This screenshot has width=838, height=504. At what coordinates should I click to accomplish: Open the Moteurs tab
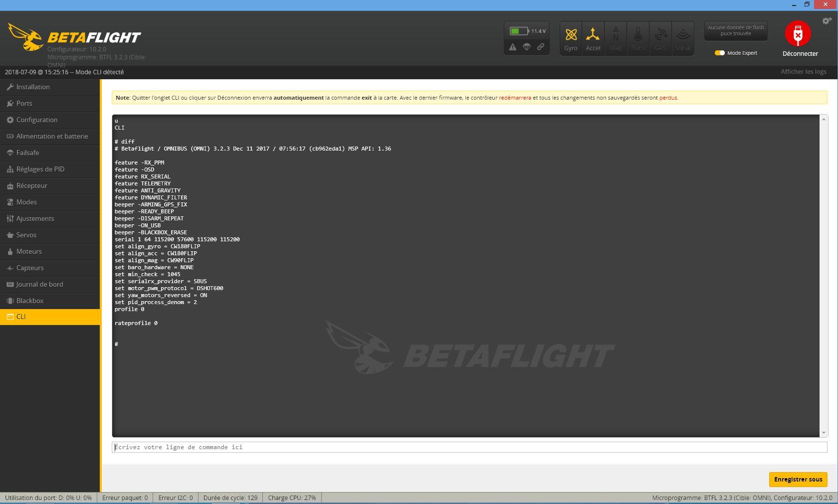pyautogui.click(x=29, y=251)
